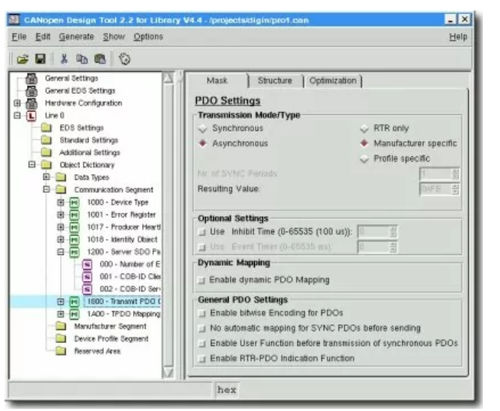The height and width of the screenshot is (411, 500).
Task: Click the green icon of 1000 - Device Type
Action: (x=74, y=202)
